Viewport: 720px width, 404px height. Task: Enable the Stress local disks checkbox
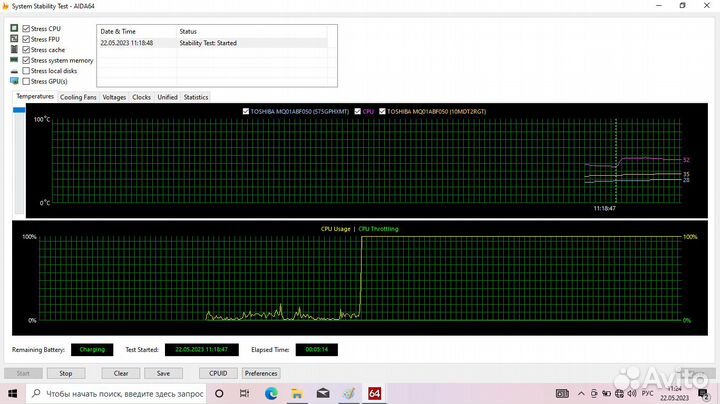coord(26,71)
